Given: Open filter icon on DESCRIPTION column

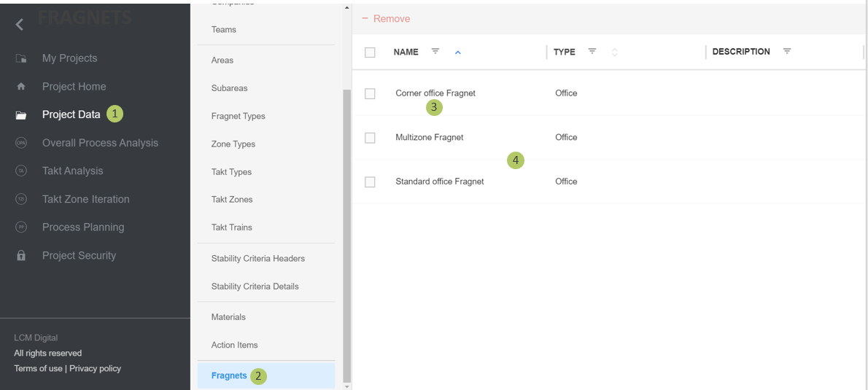Looking at the screenshot, I should (787, 52).
